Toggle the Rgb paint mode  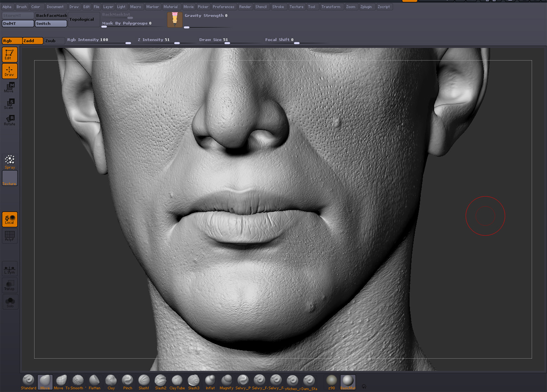point(12,41)
